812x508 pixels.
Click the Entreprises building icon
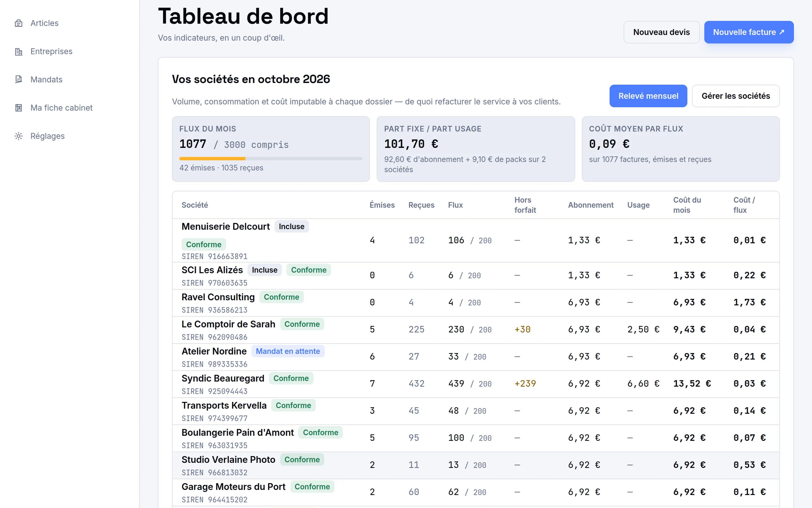point(19,51)
